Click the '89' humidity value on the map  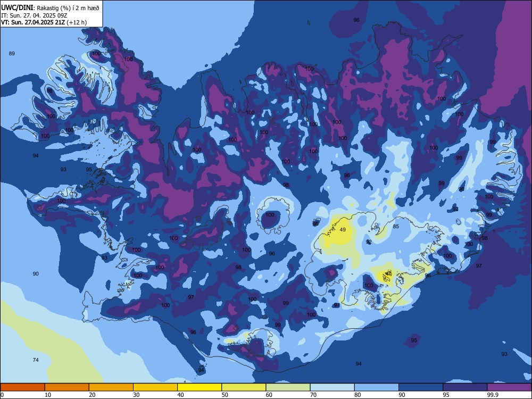12,54
